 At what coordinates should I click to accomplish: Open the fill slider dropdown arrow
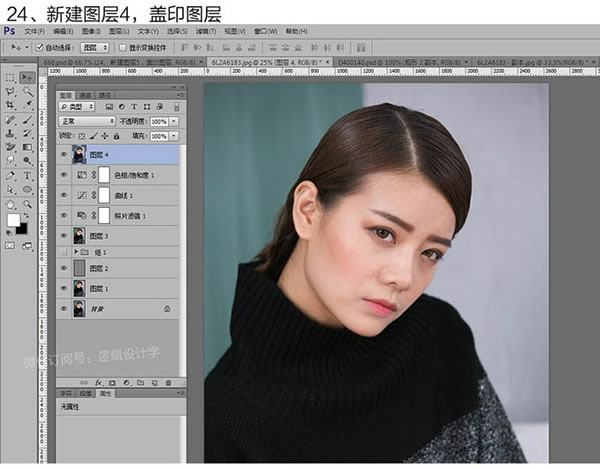click(x=174, y=136)
